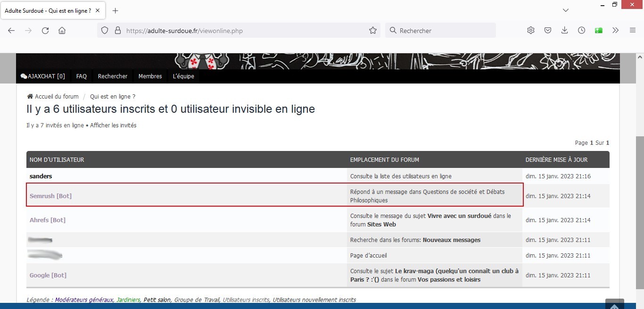Open the Sites Web forum link
Screen dimensions: 644x309
click(x=381, y=224)
